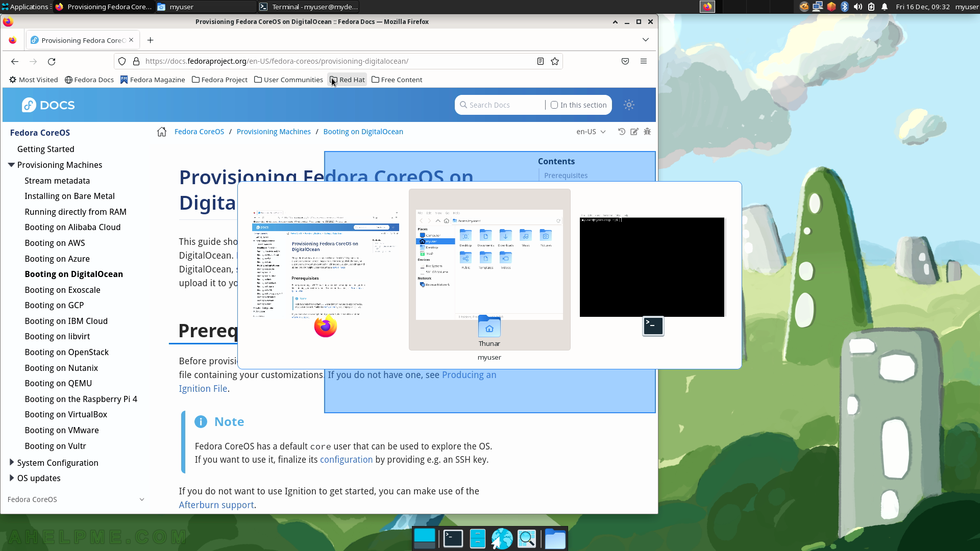The height and width of the screenshot is (551, 980).
Task: Open Booting on VMware page
Action: point(62,430)
